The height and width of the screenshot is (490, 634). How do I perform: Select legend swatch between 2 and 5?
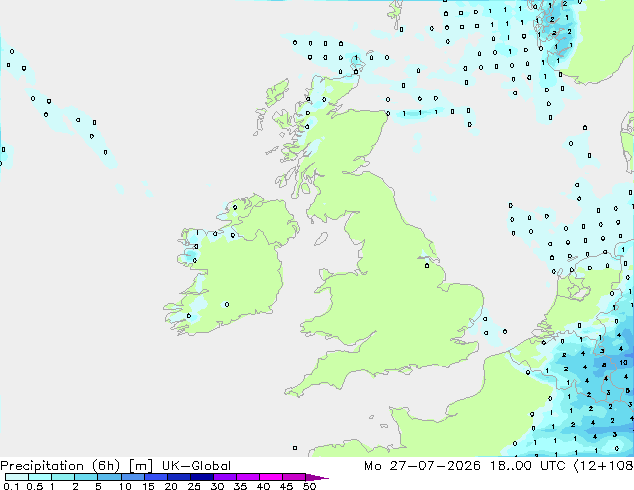coord(86,477)
